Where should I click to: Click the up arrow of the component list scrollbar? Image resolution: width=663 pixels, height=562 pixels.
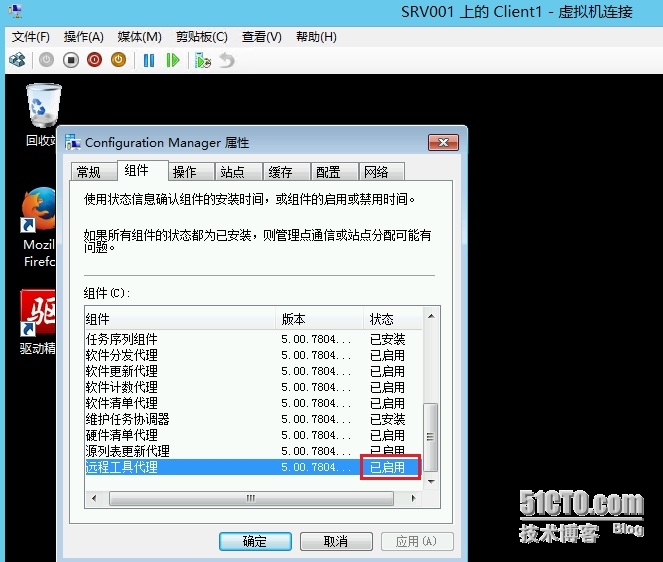(431, 316)
